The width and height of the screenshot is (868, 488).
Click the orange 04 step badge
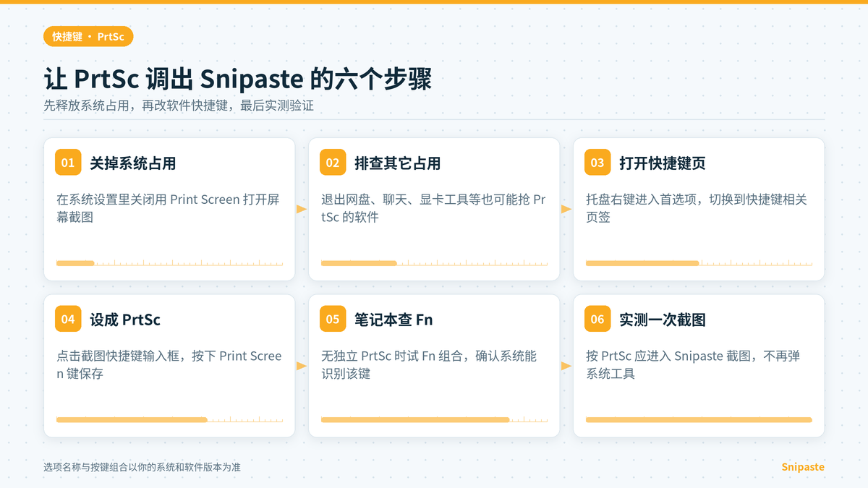point(68,319)
